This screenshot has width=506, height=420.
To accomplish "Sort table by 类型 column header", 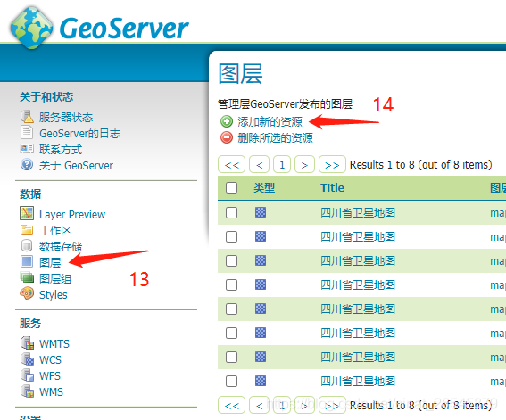I will point(264,187).
